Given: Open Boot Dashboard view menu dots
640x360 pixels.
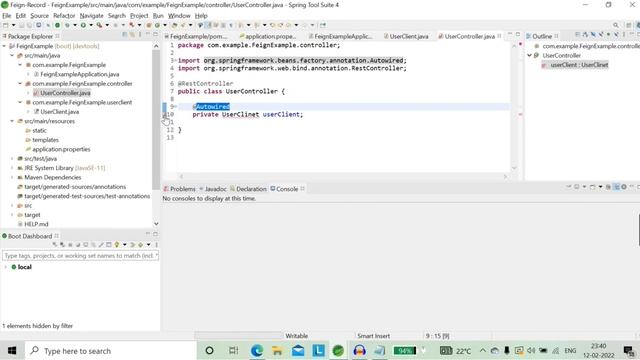Looking at the screenshot, I should tap(156, 244).
